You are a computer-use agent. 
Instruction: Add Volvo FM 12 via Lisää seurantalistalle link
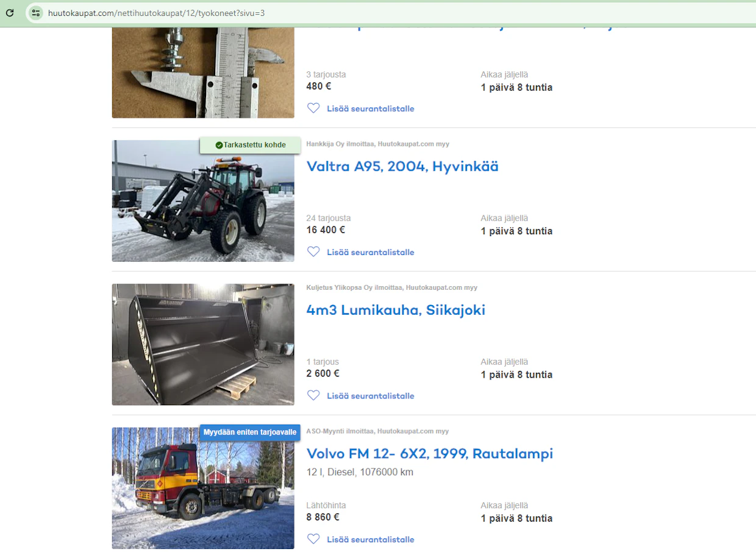[x=370, y=539]
